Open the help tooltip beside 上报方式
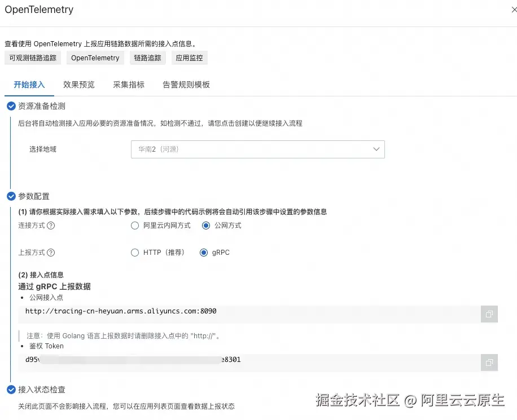This screenshot has height=420, width=517. pos(51,253)
